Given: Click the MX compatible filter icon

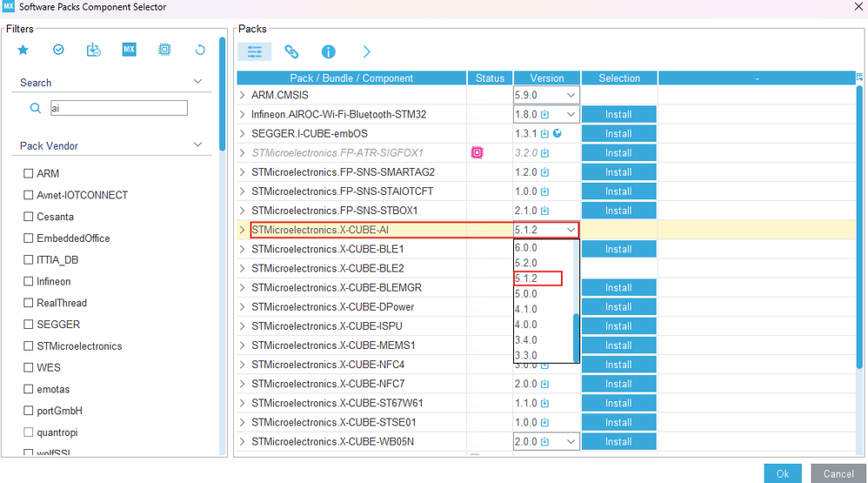Looking at the screenshot, I should point(129,50).
